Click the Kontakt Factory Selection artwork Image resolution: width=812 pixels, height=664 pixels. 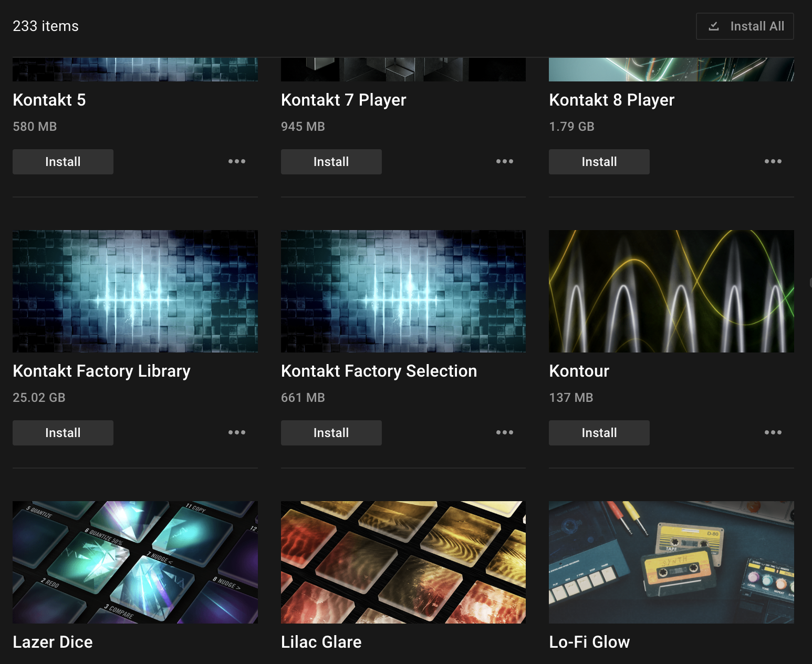[x=403, y=291]
